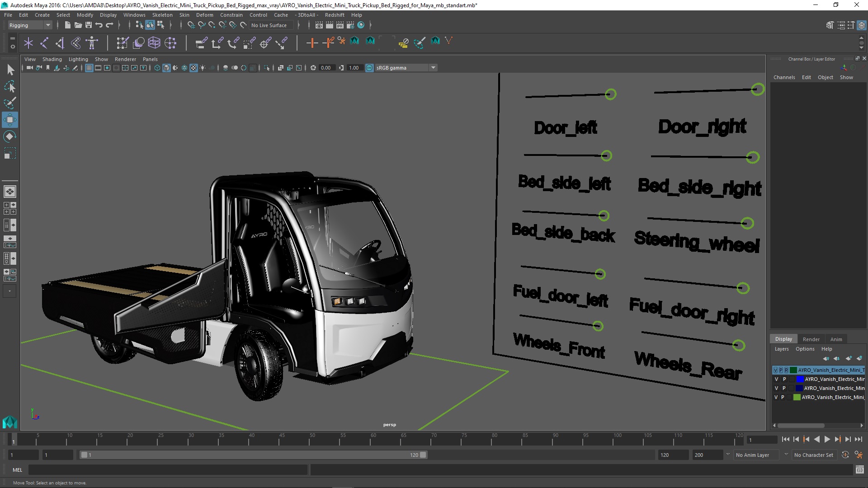Image resolution: width=868 pixels, height=488 pixels.
Task: Click the Save Scene disk icon
Action: [89, 25]
